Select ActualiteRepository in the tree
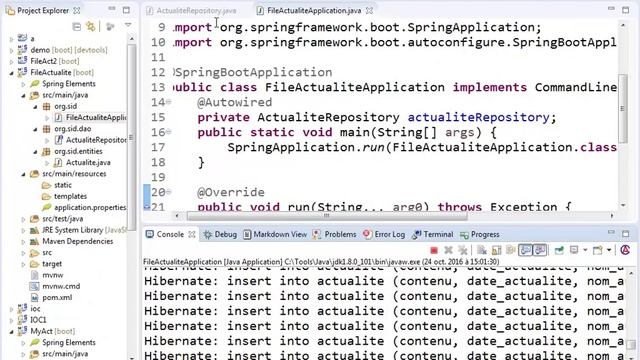The height and width of the screenshot is (360, 640). (91, 140)
